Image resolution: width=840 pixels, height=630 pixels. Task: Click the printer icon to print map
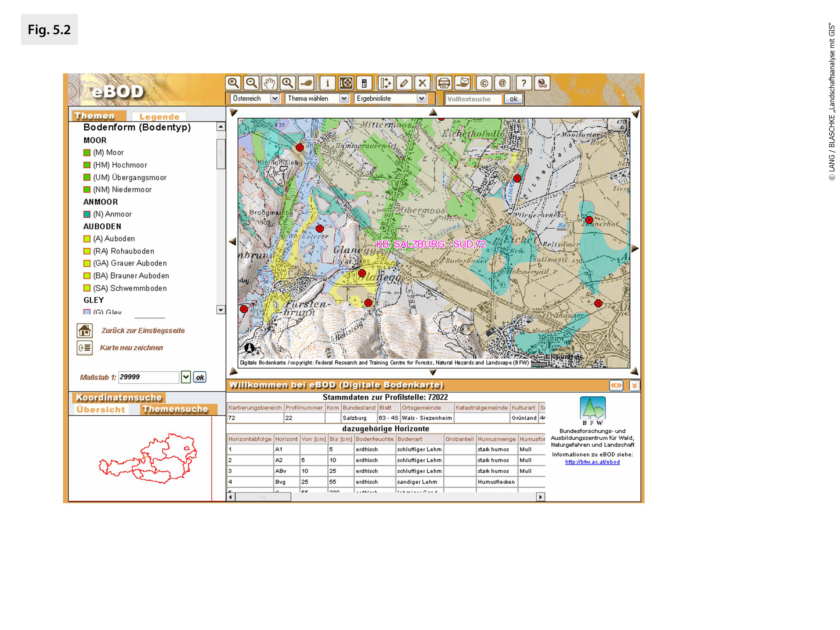pos(444,83)
